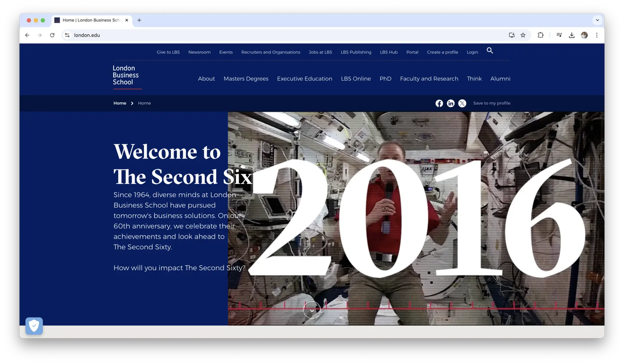
Task: Reload the page
Action: [52, 35]
